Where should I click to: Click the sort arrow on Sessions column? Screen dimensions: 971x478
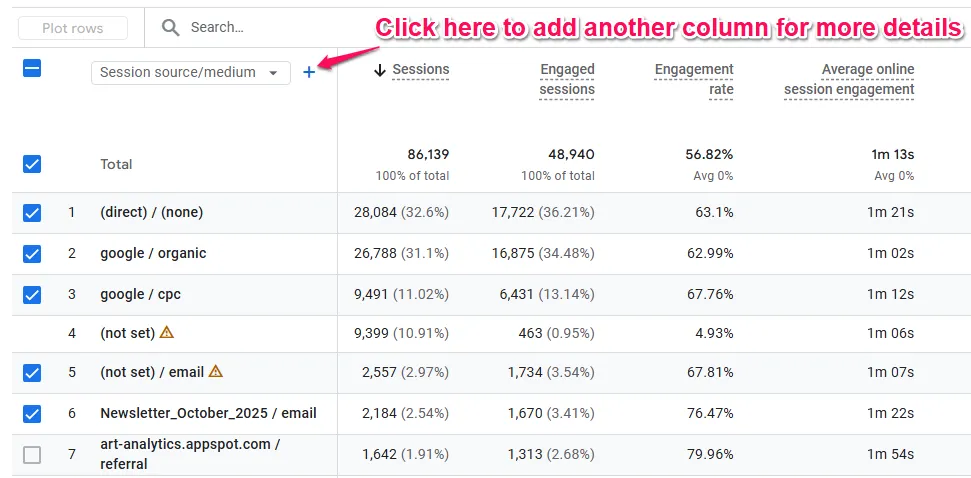379,70
